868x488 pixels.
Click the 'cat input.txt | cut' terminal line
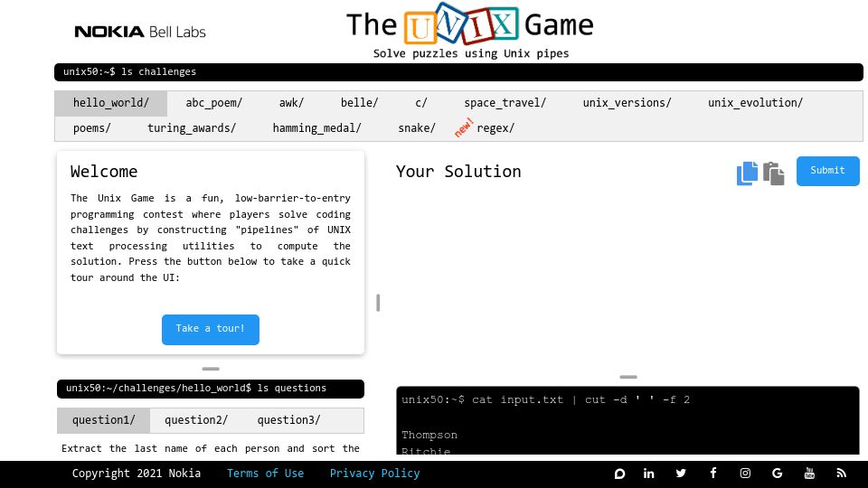(545, 399)
